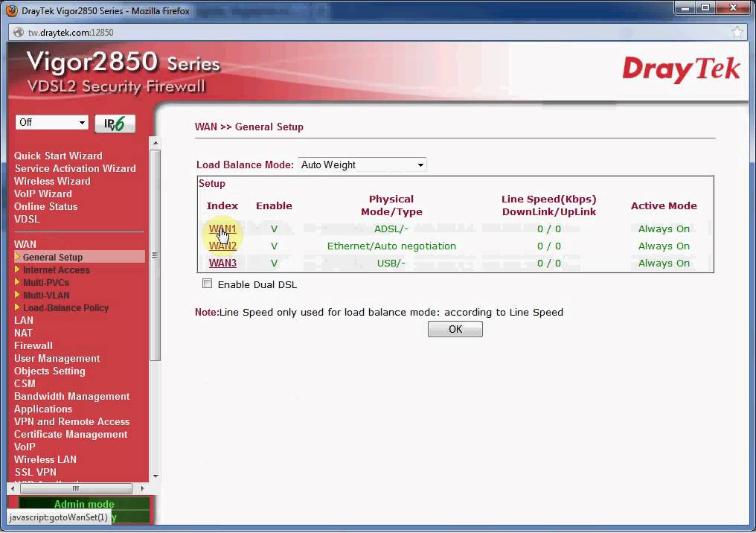Image resolution: width=756 pixels, height=533 pixels.
Task: Select Internet Access submenu
Action: 56,270
